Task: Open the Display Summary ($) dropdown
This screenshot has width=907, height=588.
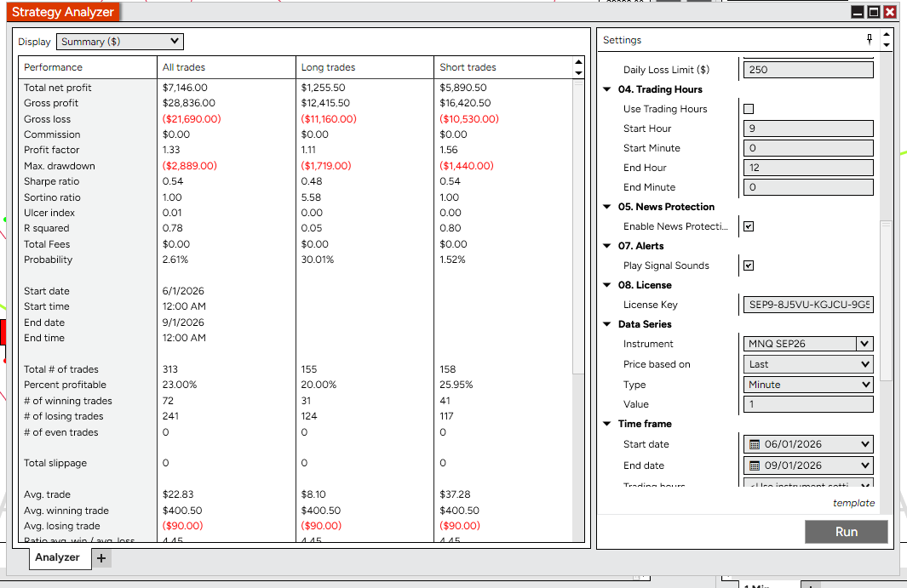Action: 120,42
